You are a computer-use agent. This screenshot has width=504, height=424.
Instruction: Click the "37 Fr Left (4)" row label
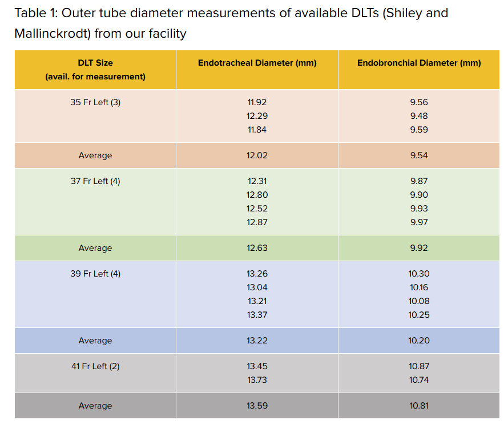pyautogui.click(x=95, y=181)
